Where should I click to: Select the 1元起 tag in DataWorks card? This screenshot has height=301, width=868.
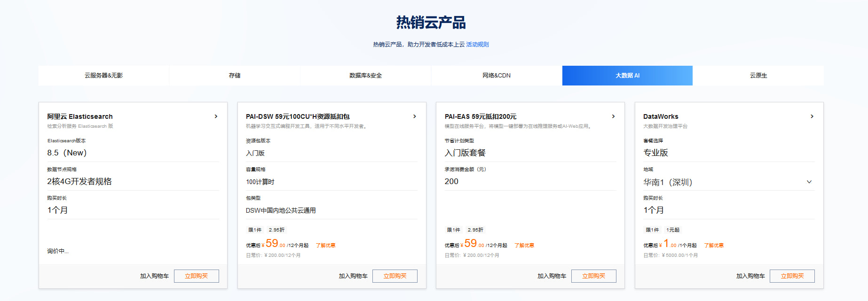pos(673,230)
